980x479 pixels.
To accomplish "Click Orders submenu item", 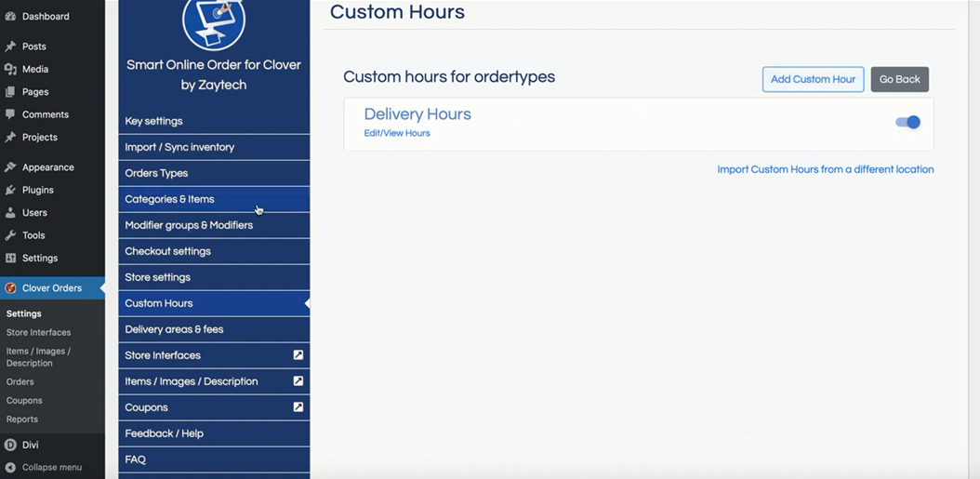I will (20, 381).
